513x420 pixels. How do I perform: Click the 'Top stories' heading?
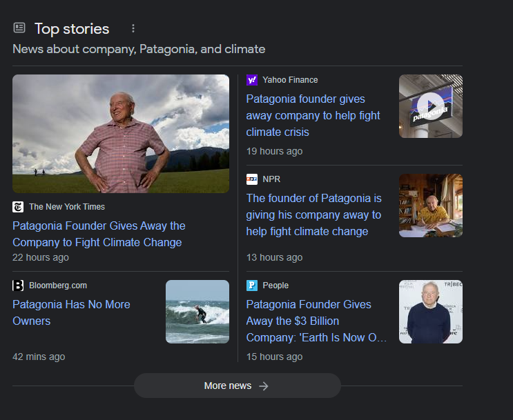click(72, 29)
